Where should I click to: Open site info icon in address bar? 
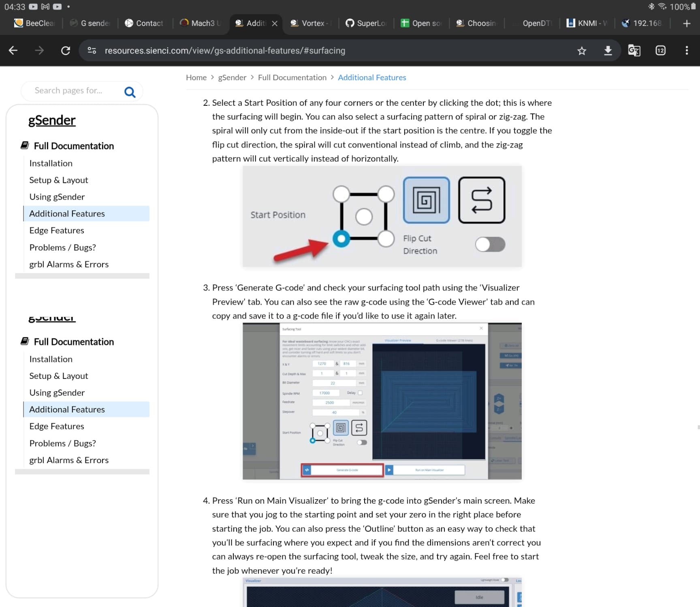pos(92,51)
